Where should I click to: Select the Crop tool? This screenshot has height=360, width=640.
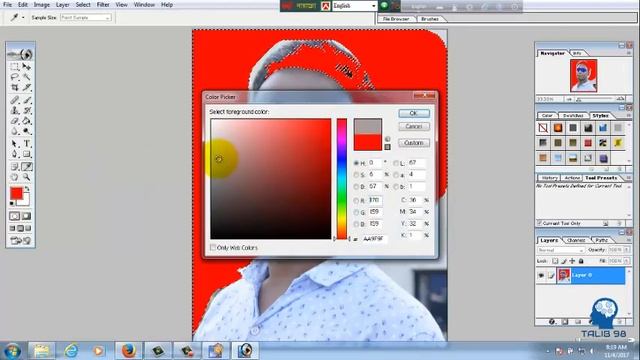[x=15, y=87]
